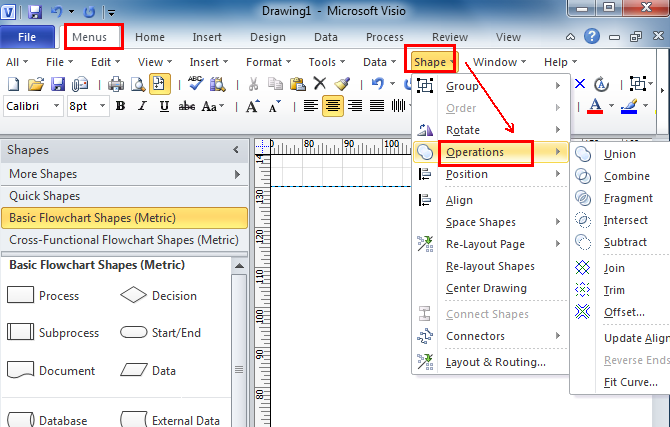The image size is (670, 427).
Task: Select Justify text alignment
Action: 377,106
